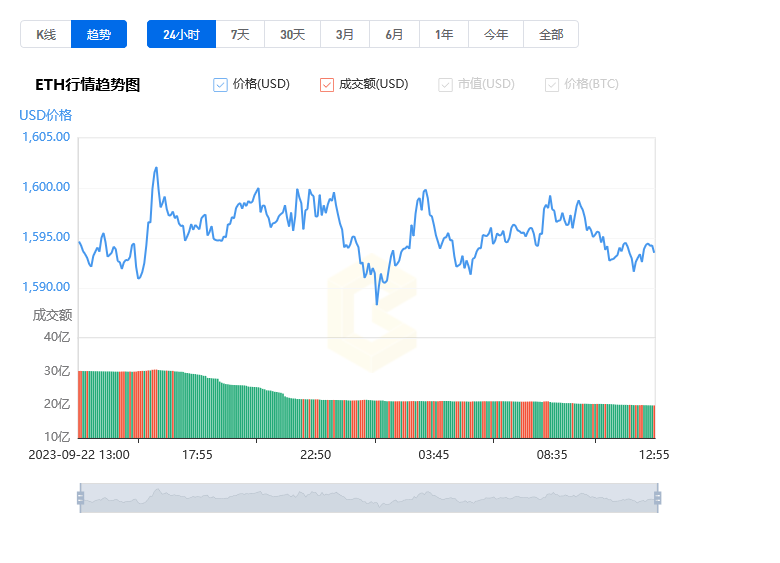Click the 1,590.00 price axis value
780x563 pixels.
[x=46, y=287]
